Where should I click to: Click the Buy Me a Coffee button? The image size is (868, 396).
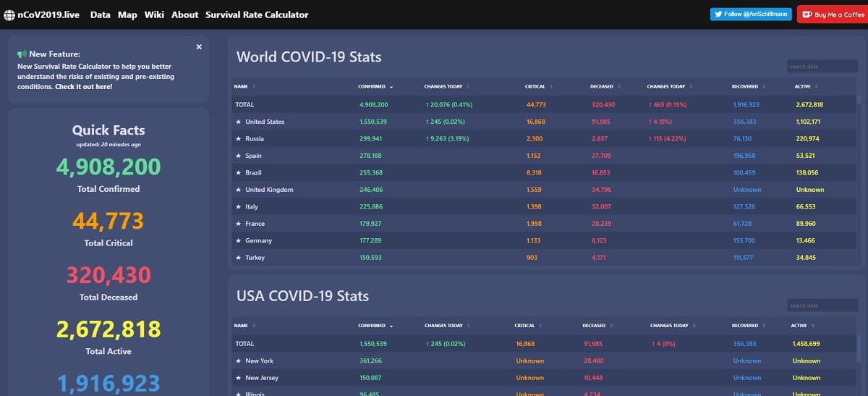point(833,14)
